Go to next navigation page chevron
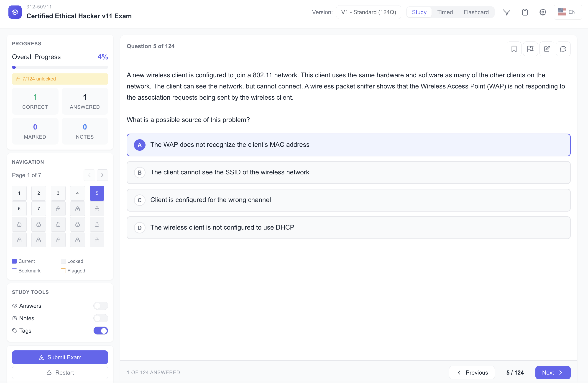Image resolution: width=588 pixels, height=383 pixels. click(102, 175)
